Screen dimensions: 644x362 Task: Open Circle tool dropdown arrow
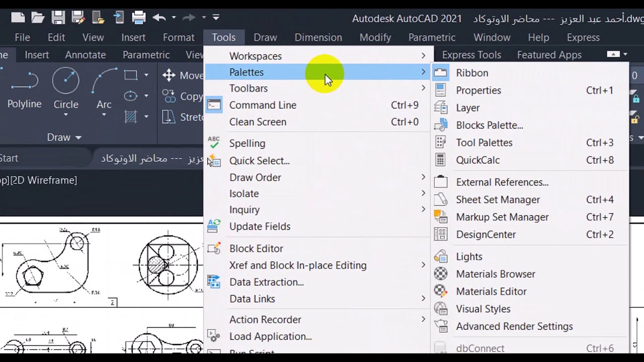(66, 115)
